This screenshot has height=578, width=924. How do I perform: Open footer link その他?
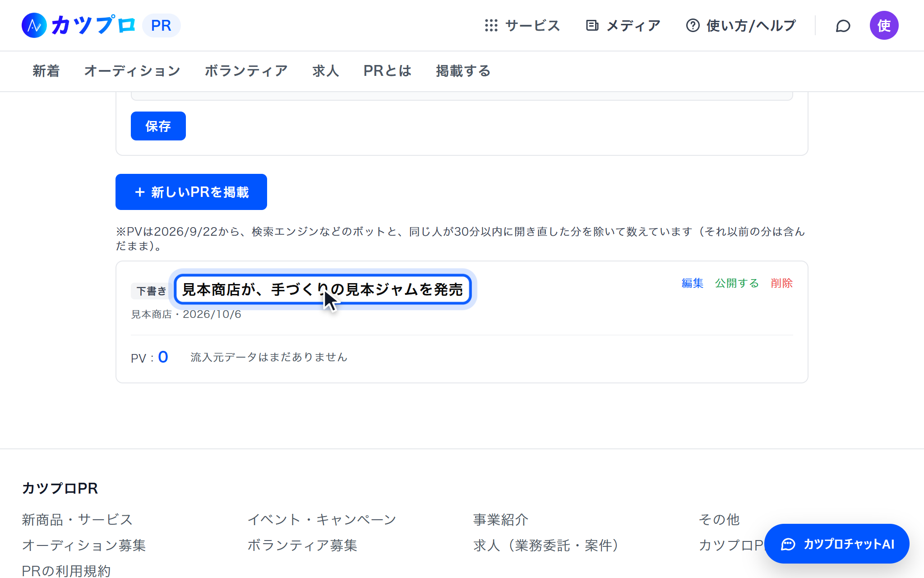click(719, 519)
